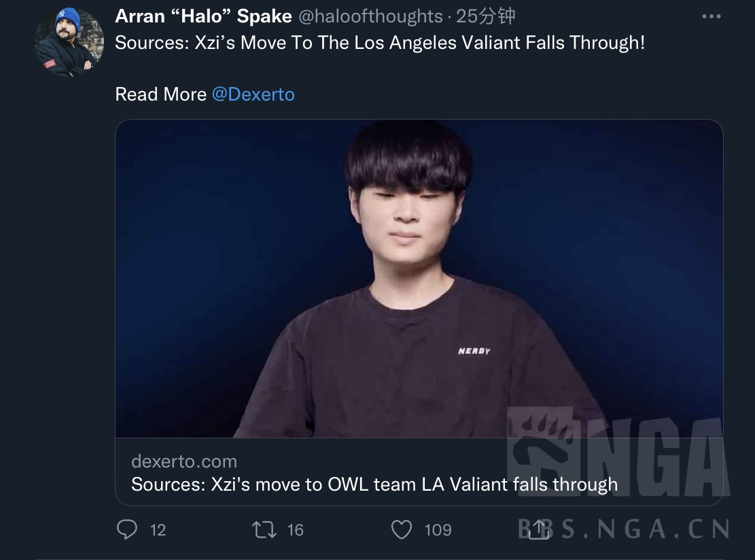Open the Arran "Halo" Spake display name
The image size is (755, 560).
[x=203, y=16]
